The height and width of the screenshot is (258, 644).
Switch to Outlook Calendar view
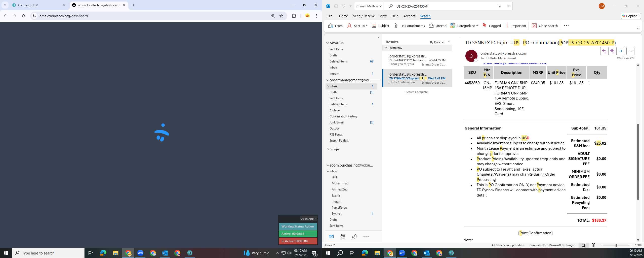coord(343,236)
